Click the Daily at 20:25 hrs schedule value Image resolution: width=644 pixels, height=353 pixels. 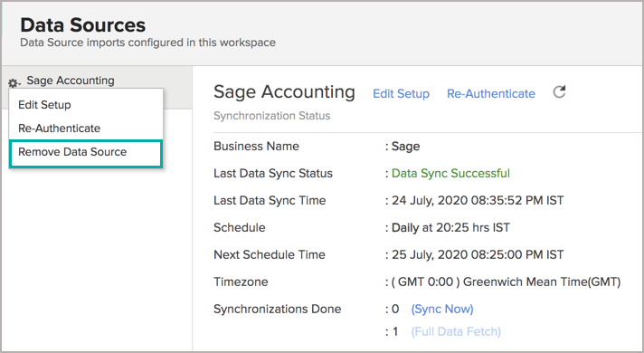point(450,228)
